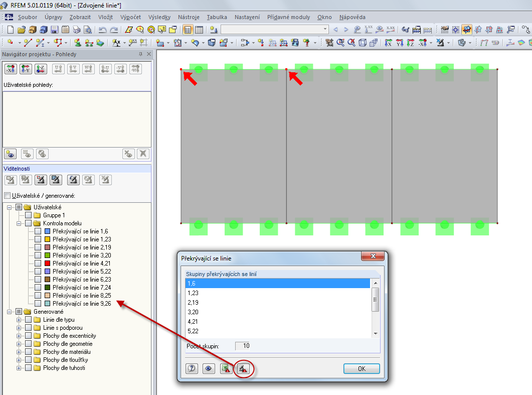
Task: Click the isometric wireframe cube view icon
Action: point(363,43)
